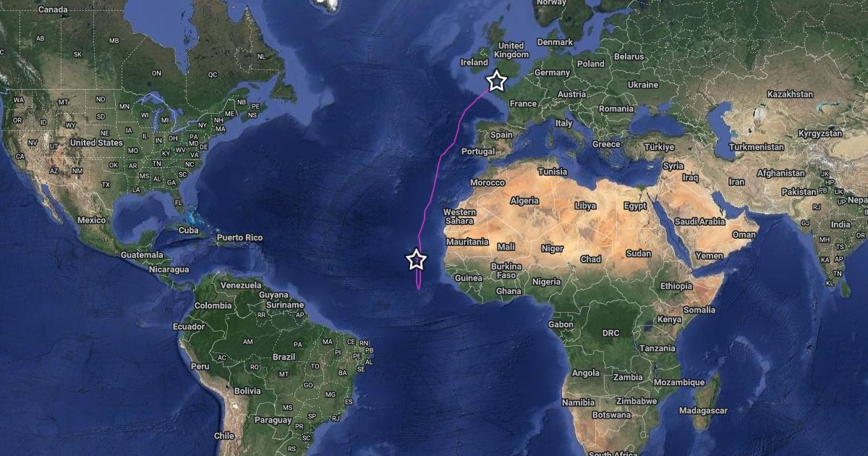This screenshot has height=456, width=868.
Task: Click the Morocco country label
Action: coord(488,183)
